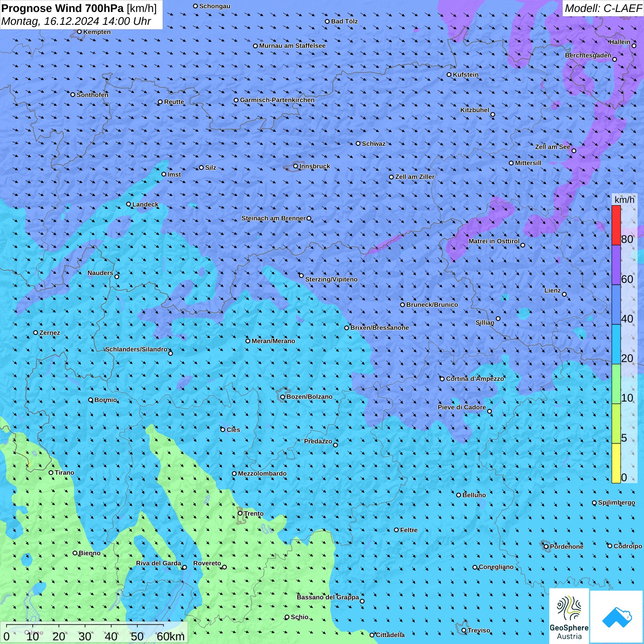Select the Kitzbühel location dot
This screenshot has width=644, height=644.
pos(493,115)
